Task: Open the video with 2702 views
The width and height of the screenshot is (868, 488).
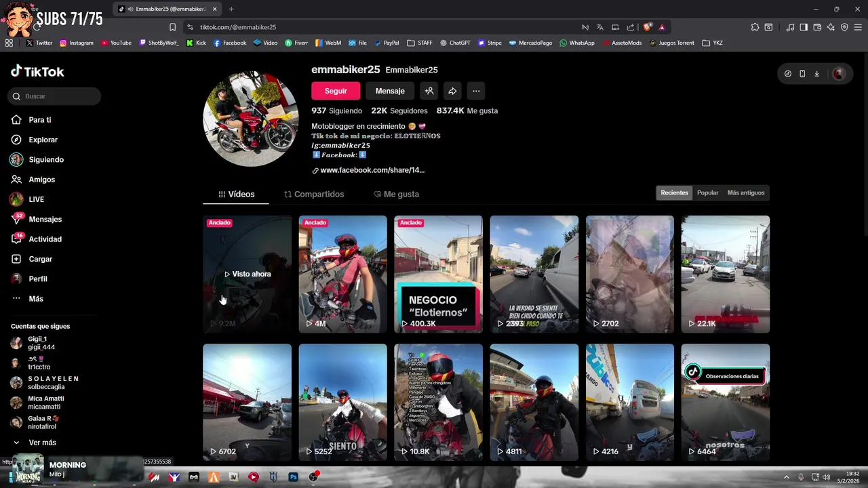Action: pyautogui.click(x=629, y=274)
